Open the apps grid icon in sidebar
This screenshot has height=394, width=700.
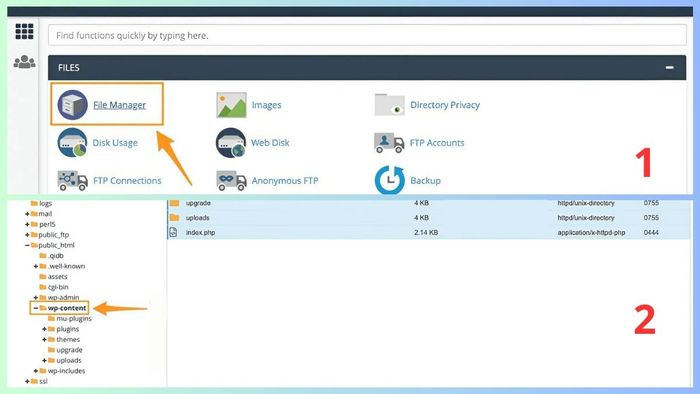(24, 32)
